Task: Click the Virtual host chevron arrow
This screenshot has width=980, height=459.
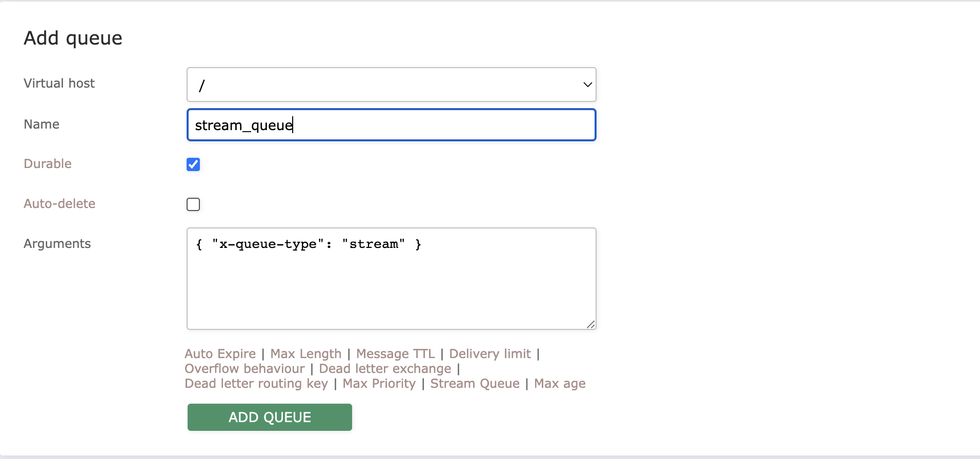Action: coord(586,85)
